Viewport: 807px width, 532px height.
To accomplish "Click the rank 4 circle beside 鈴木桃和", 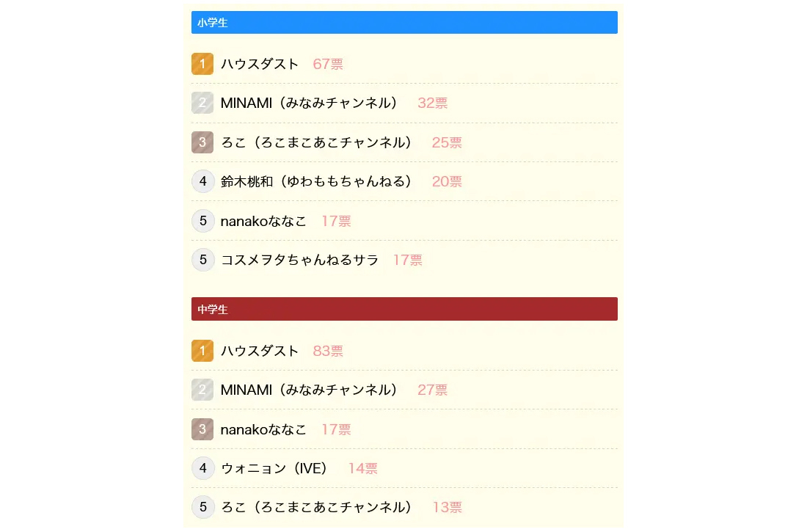I will pyautogui.click(x=202, y=181).
